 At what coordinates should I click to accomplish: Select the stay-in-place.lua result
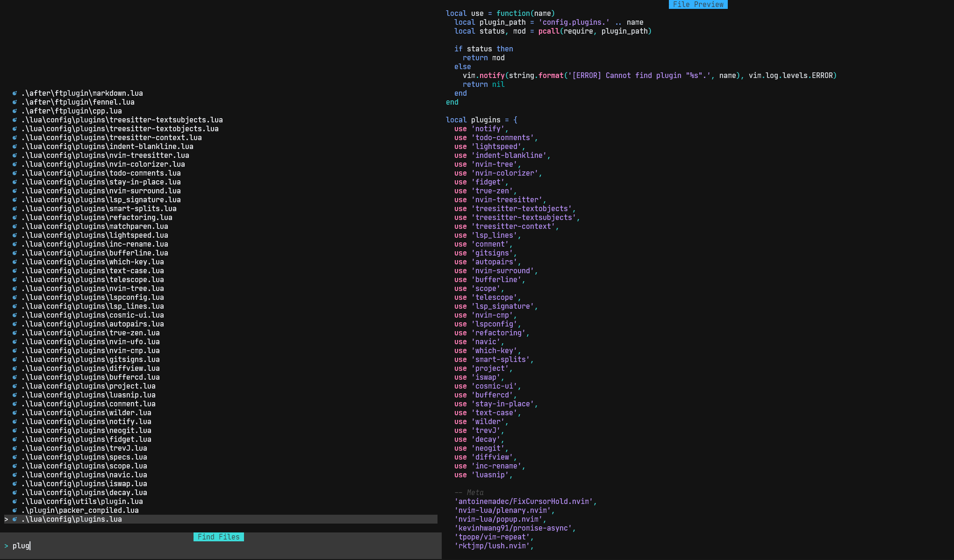tap(101, 182)
